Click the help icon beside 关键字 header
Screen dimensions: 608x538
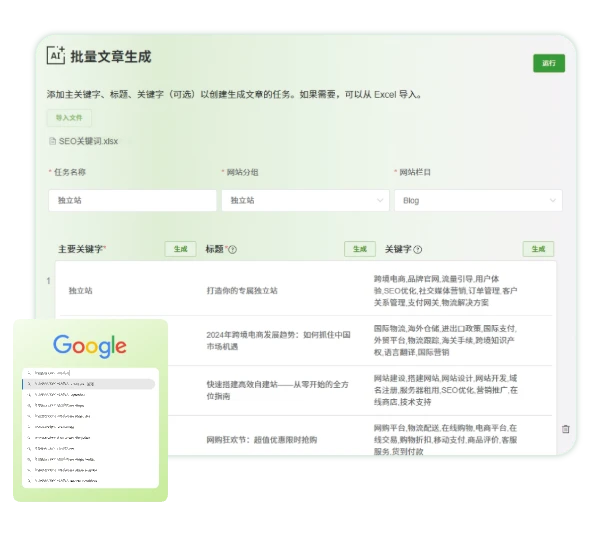418,249
